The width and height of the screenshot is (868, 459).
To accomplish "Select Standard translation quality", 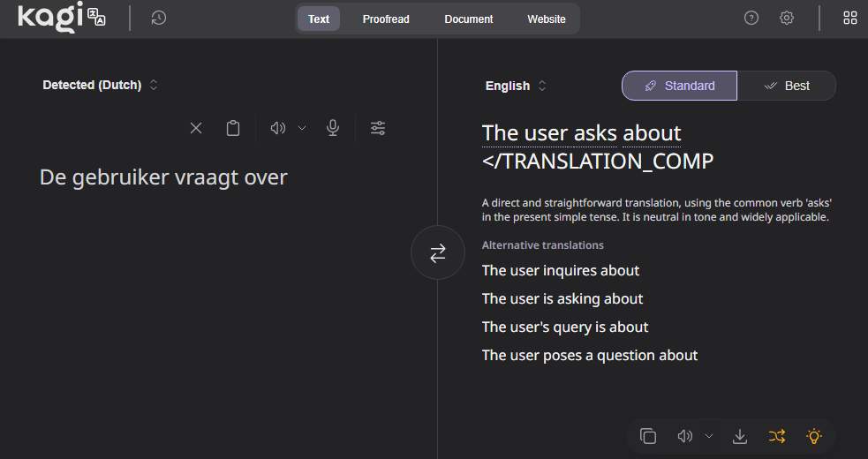I will click(x=679, y=86).
